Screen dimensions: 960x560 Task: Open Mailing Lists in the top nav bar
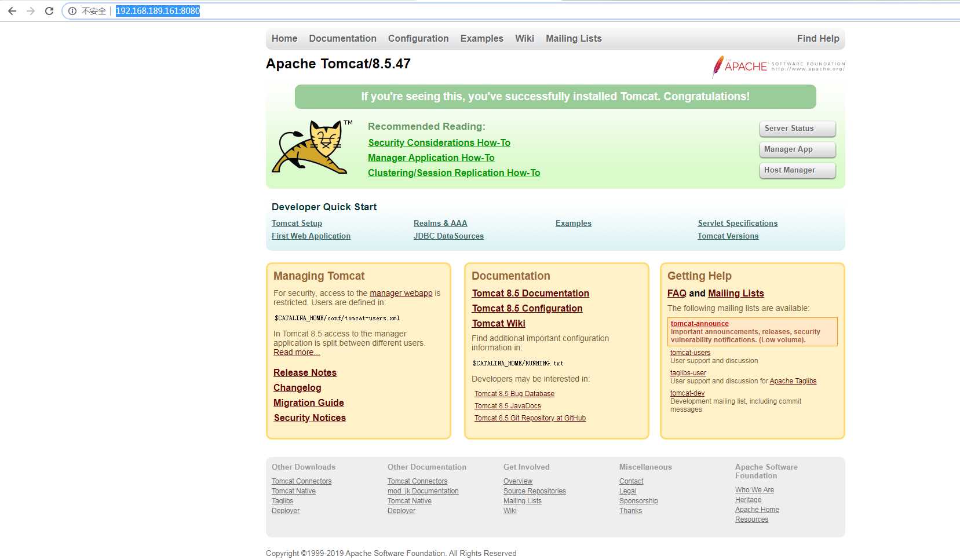tap(574, 38)
